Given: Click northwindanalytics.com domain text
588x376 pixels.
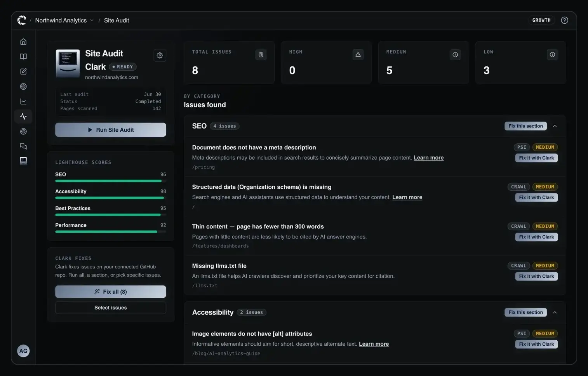Looking at the screenshot, I should (x=111, y=77).
